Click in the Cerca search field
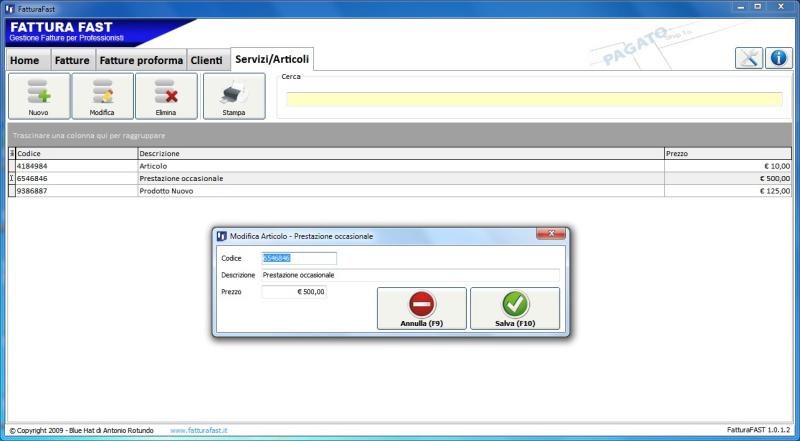Viewport: 800px width, 441px height. [533, 99]
